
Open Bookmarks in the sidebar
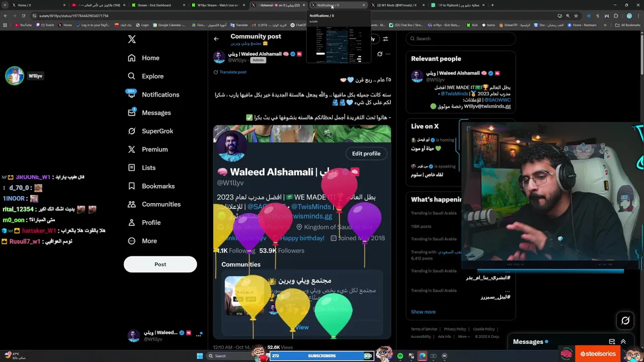tap(151, 186)
